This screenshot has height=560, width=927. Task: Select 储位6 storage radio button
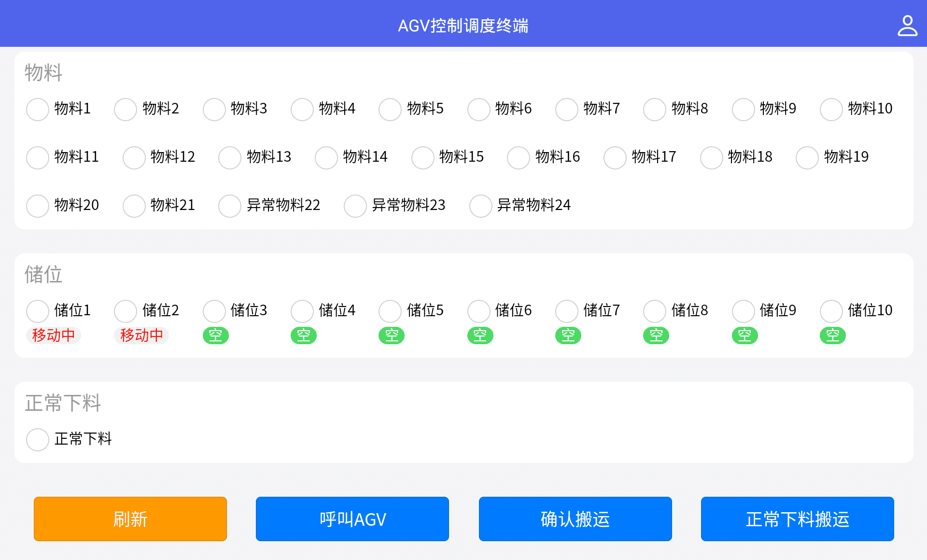[x=478, y=311]
